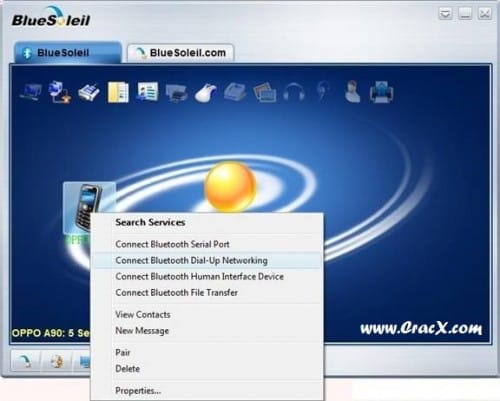Click the bottom-left BlueSoleil swirl button
The image size is (500, 401).
[x=26, y=361]
